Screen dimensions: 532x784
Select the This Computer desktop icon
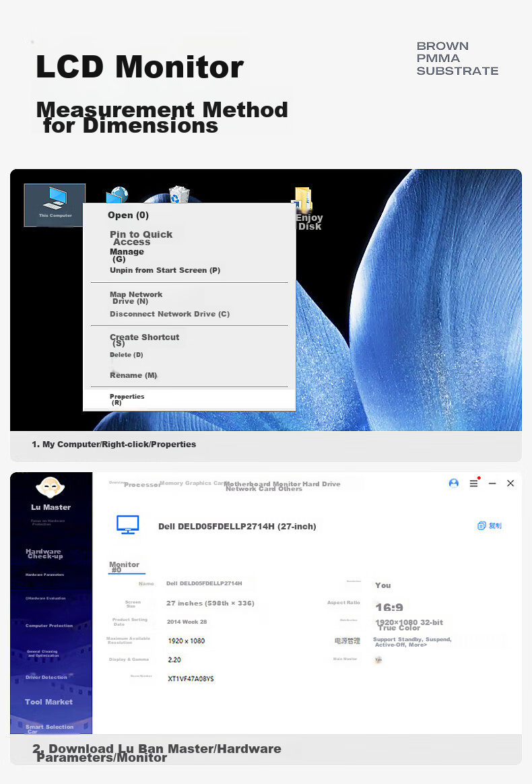click(x=55, y=205)
